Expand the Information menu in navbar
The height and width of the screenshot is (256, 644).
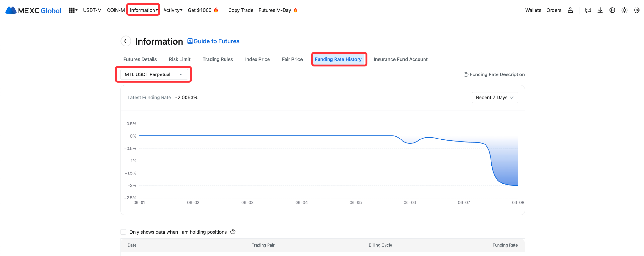coord(143,10)
